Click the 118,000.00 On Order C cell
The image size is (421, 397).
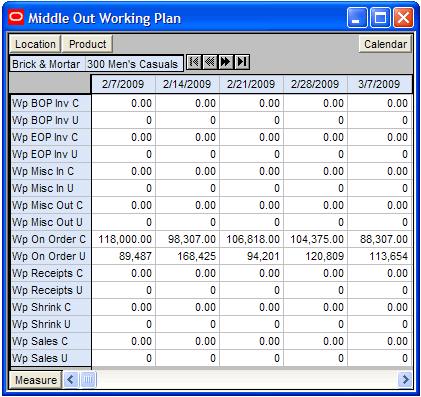tap(123, 239)
